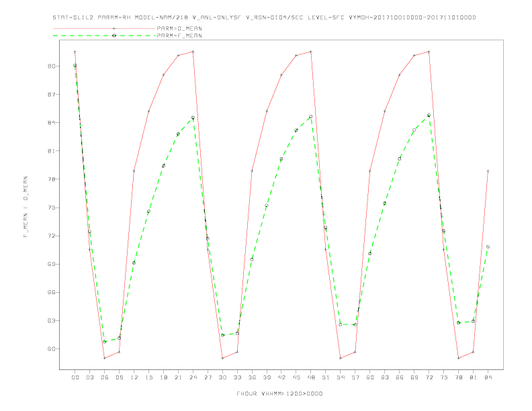This screenshot has height=411, width=532.
Task: Click the 57 forecast hour label
Action: tap(355, 377)
